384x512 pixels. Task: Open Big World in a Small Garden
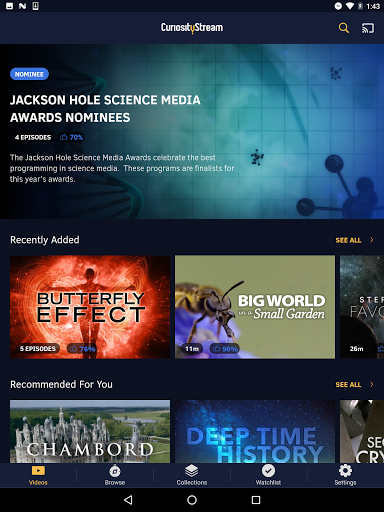click(255, 307)
